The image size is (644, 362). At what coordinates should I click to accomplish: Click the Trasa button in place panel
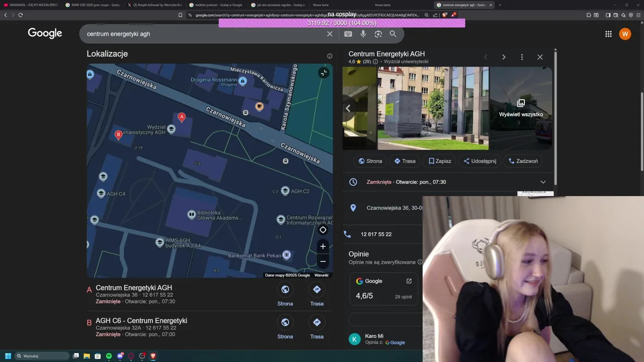[405, 161]
